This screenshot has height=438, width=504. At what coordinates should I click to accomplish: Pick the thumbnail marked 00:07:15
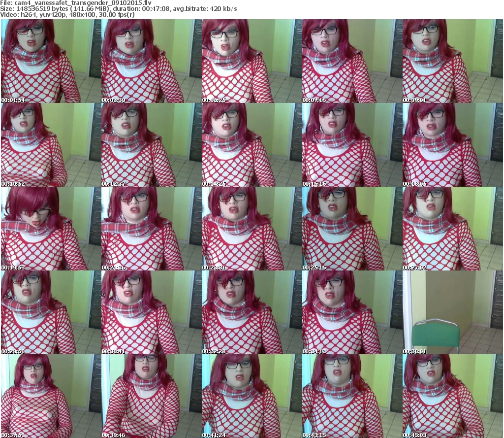(352, 61)
